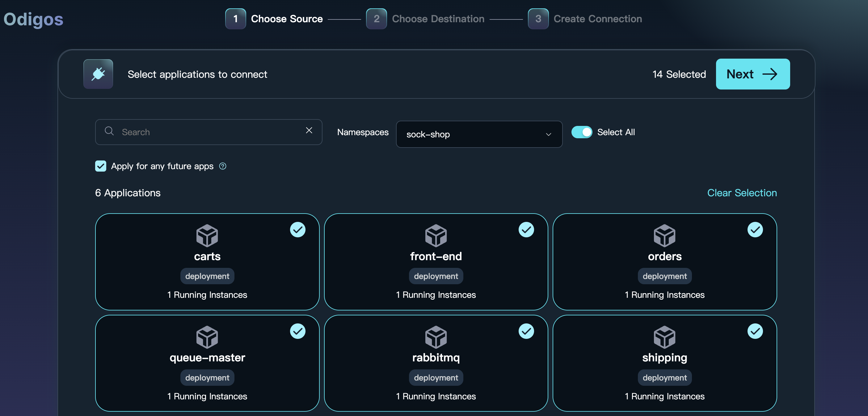
Task: Uncheck the carts card checkmark
Action: (297, 230)
